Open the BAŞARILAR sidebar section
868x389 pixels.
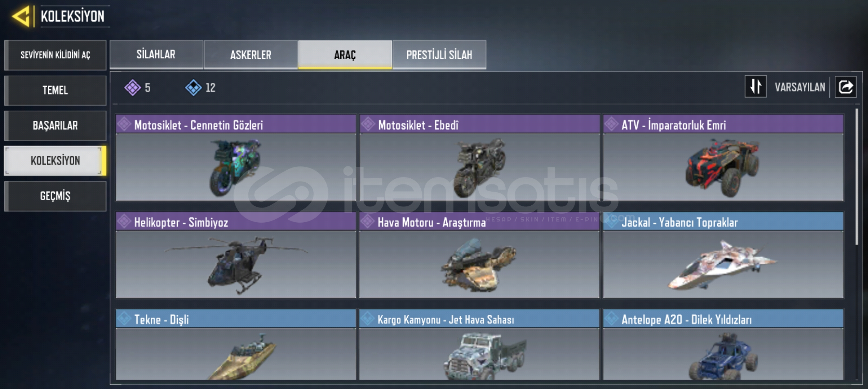[55, 125]
